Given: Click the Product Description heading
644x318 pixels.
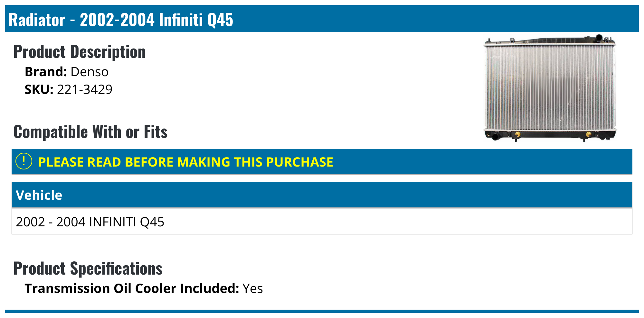Looking at the screenshot, I should [80, 52].
